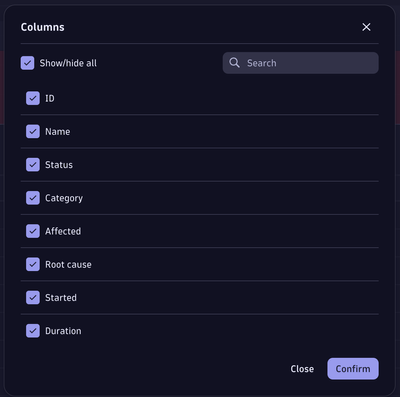Viewport: 400px width, 397px height.
Task: Click the 'Started' text label
Action: point(61,298)
